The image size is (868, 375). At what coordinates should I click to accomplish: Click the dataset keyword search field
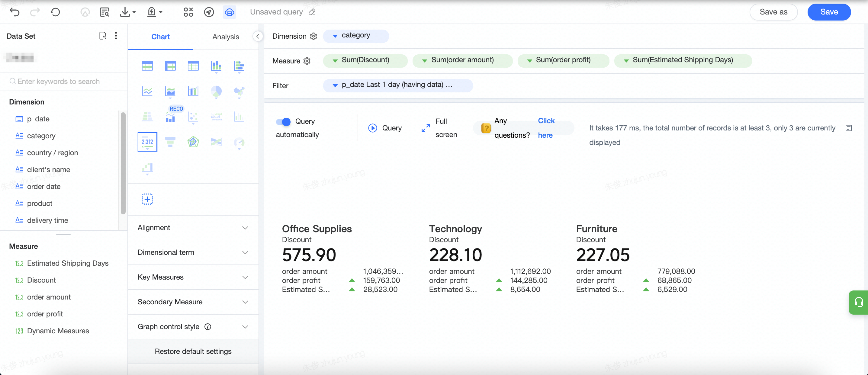[64, 82]
